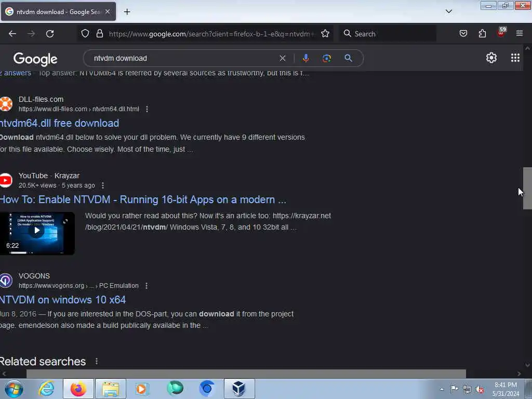532x399 pixels.
Task: Start Google voice search microphone
Action: click(305, 58)
